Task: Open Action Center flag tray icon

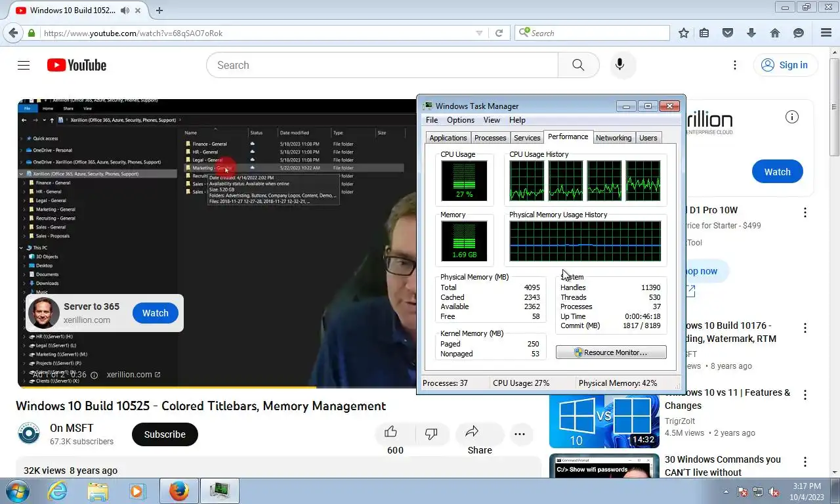Action: (x=743, y=492)
